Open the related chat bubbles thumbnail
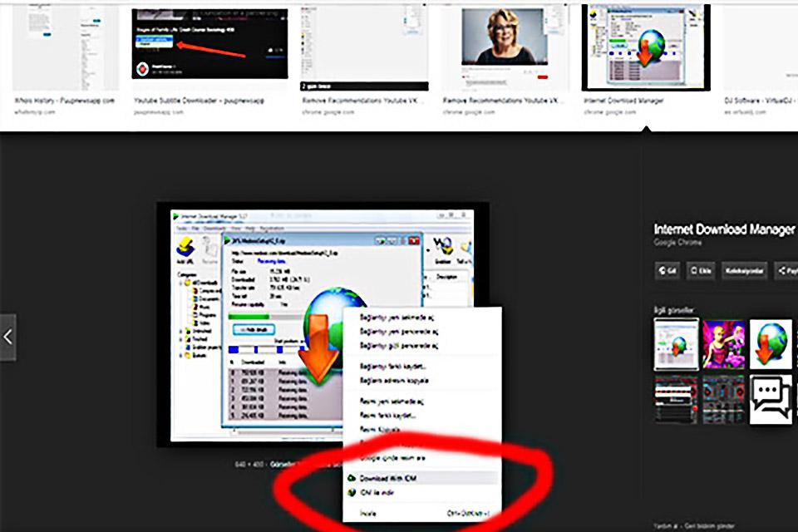This screenshot has width=798, height=532. [771, 399]
